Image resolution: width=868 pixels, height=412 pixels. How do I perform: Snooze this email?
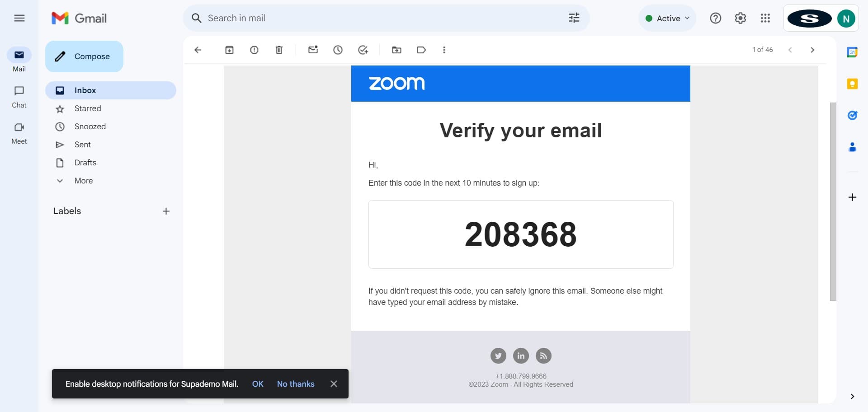pyautogui.click(x=337, y=50)
